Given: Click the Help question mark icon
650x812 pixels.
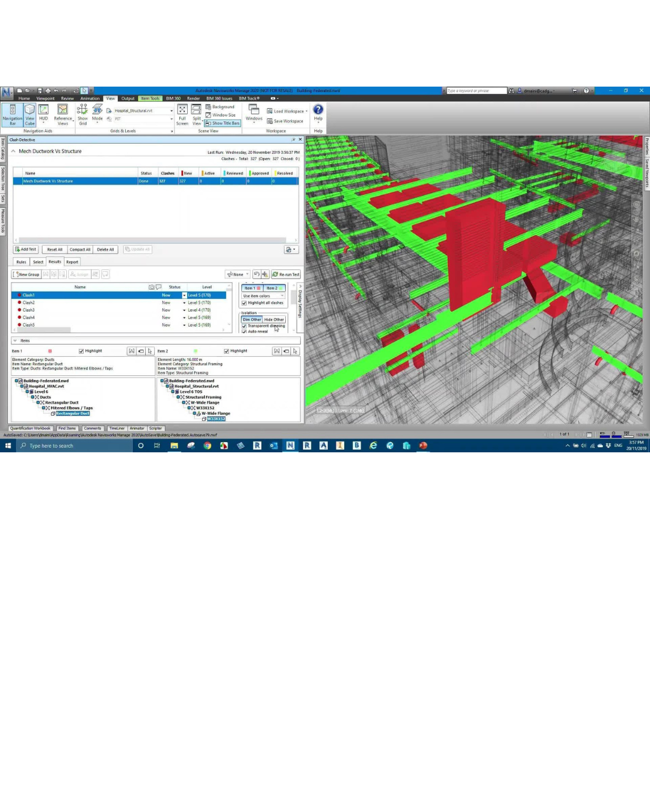Looking at the screenshot, I should (x=318, y=109).
